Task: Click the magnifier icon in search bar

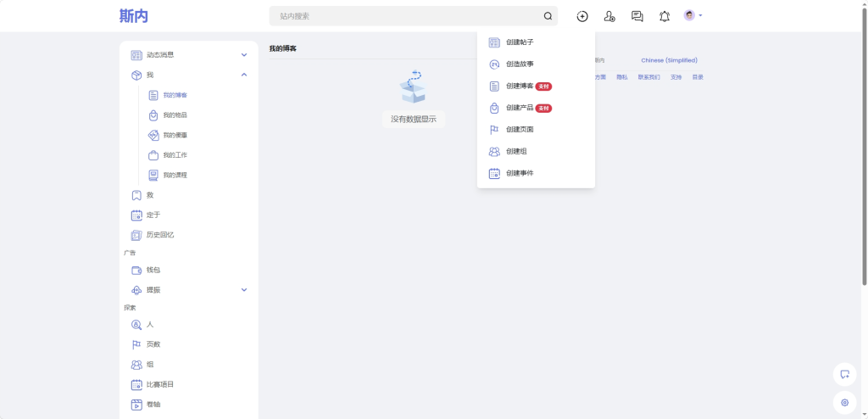Action: 548,16
